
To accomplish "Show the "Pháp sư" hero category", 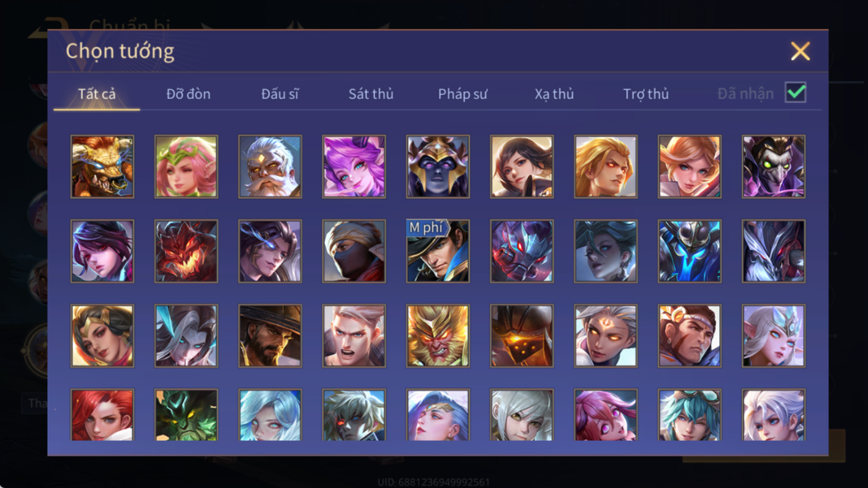I will (463, 94).
